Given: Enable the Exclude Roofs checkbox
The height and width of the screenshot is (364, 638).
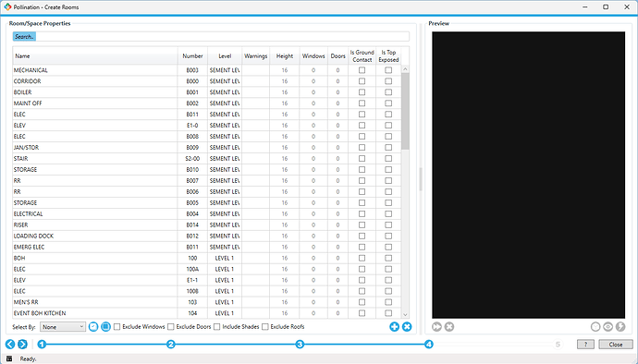Looking at the screenshot, I should (265, 326).
